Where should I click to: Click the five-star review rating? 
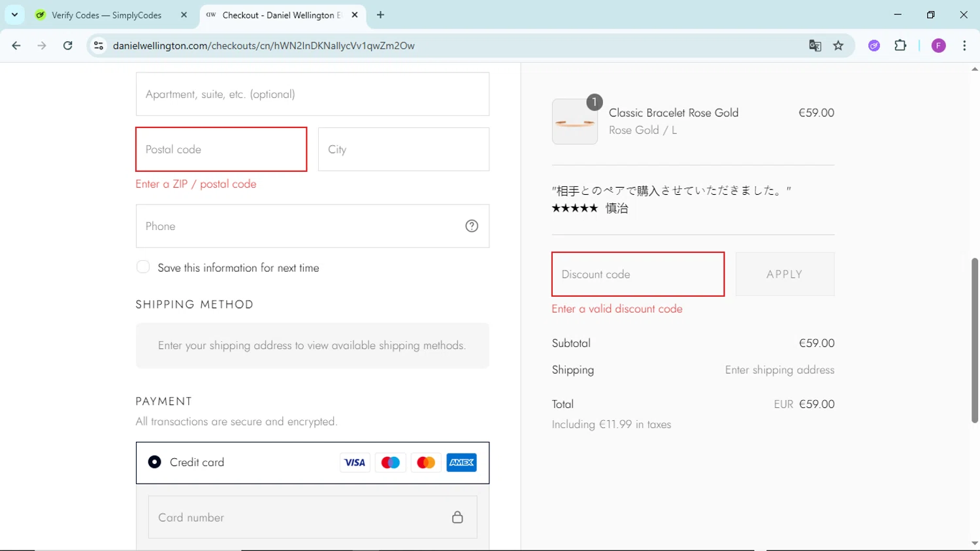coord(575,209)
